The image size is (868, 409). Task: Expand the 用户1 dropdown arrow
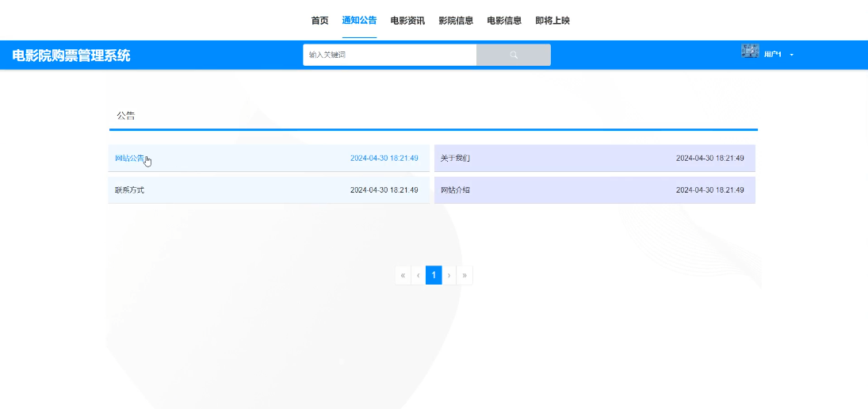tap(792, 55)
